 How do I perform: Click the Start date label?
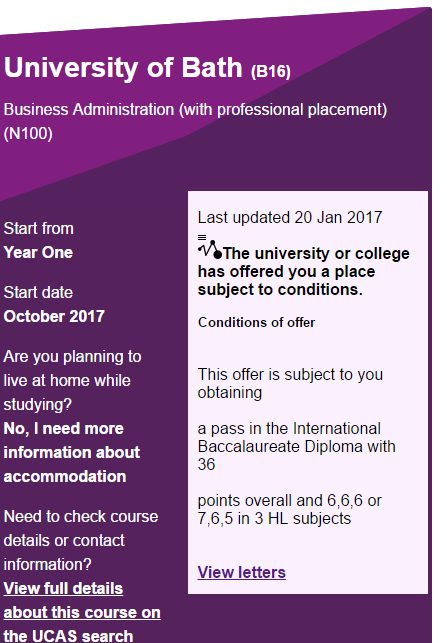click(38, 292)
